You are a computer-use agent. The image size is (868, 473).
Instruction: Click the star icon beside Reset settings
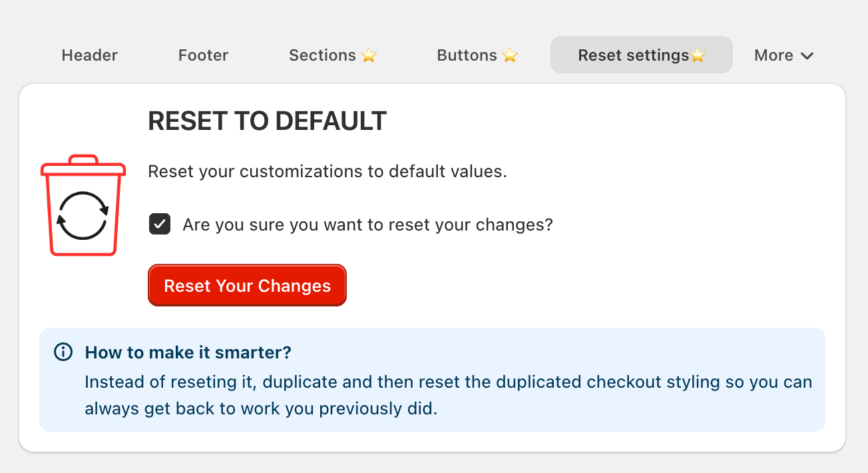(x=698, y=55)
